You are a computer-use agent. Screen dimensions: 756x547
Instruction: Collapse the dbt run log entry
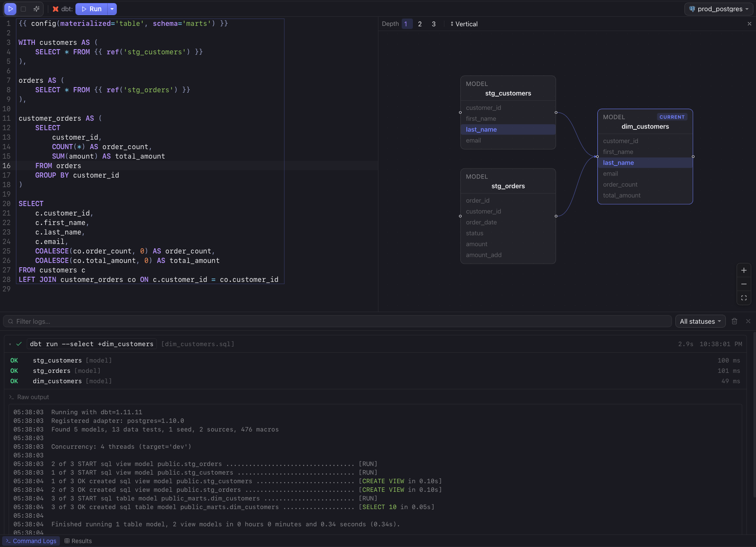(10, 344)
